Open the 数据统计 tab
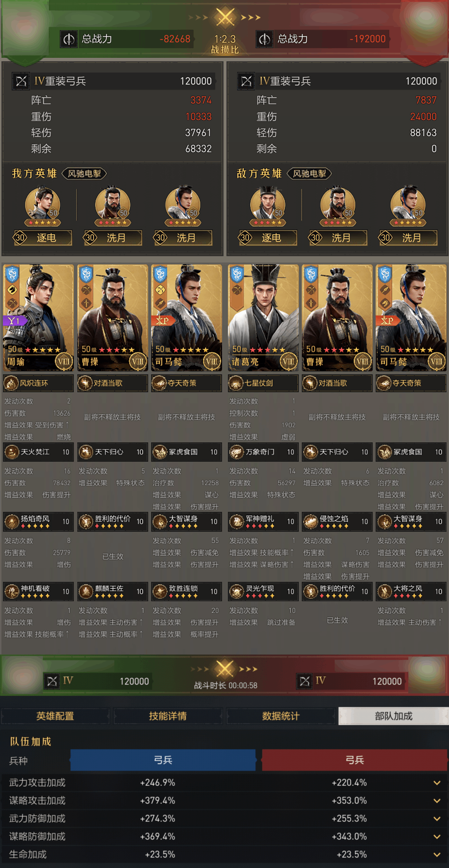The width and height of the screenshot is (449, 868). (281, 716)
